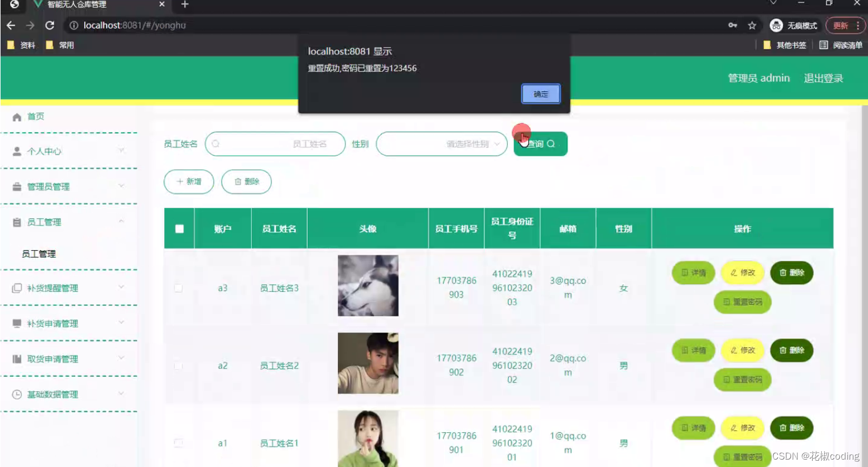Click 修改 edit icon for 员工姓名2
The width and height of the screenshot is (868, 467).
(x=742, y=350)
